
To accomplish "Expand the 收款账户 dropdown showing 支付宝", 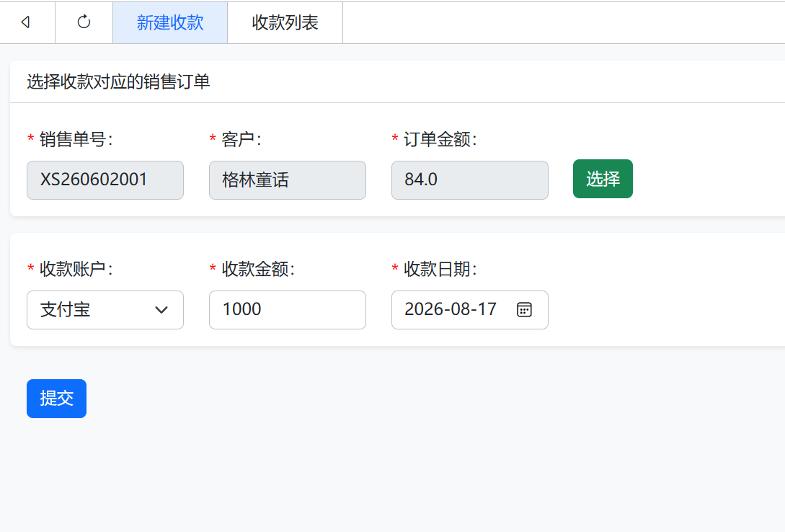I will click(105, 310).
